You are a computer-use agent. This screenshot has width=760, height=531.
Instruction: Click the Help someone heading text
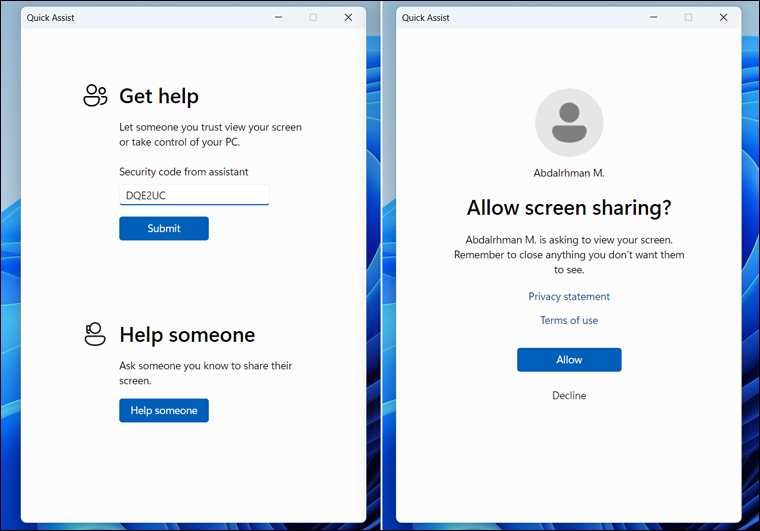click(x=187, y=335)
